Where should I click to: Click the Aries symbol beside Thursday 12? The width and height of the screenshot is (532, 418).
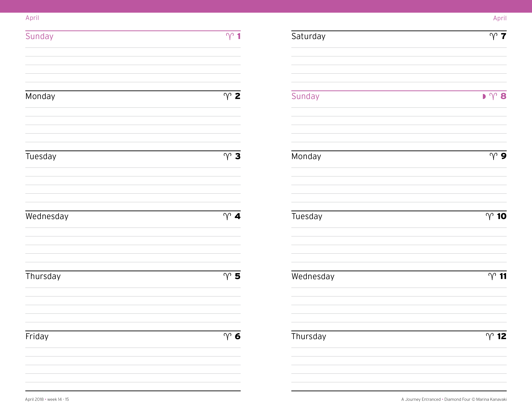pos(490,336)
